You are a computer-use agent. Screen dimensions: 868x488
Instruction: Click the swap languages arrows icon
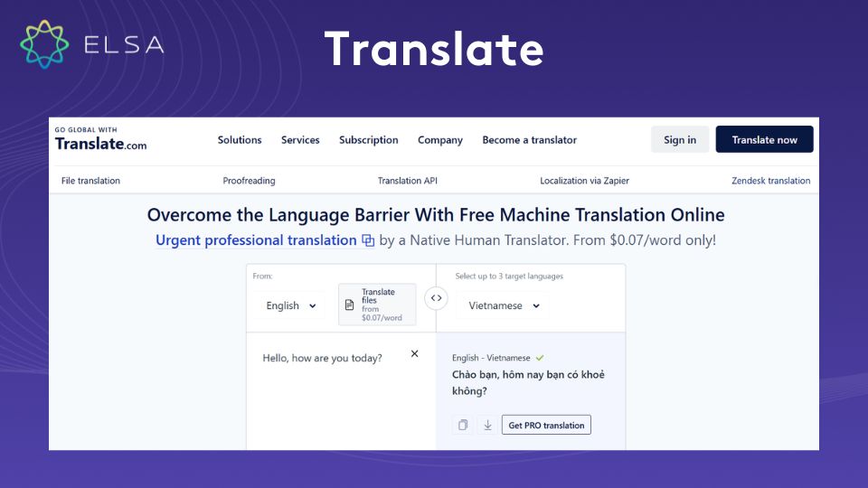point(436,298)
